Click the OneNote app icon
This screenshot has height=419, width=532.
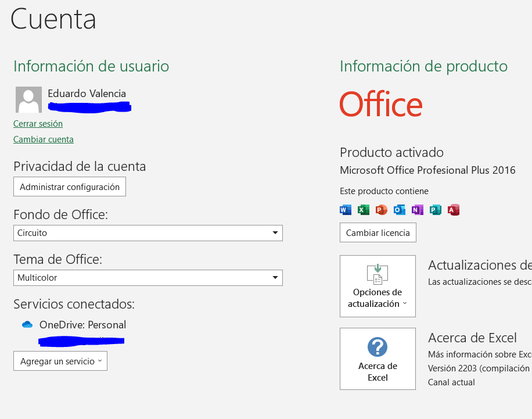point(418,210)
